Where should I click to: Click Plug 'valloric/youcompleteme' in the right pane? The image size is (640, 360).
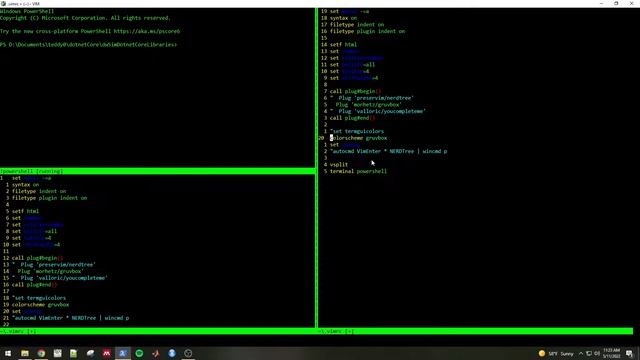[382, 111]
